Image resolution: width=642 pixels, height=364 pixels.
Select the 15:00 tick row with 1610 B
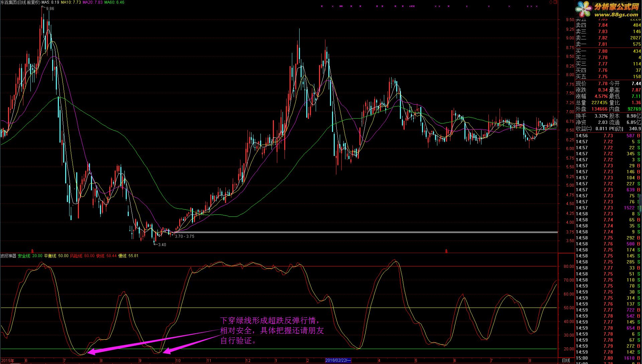pos(608,358)
